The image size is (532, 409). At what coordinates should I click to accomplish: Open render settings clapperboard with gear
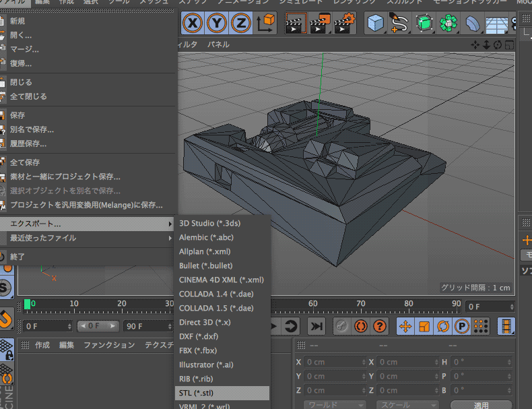(343, 24)
